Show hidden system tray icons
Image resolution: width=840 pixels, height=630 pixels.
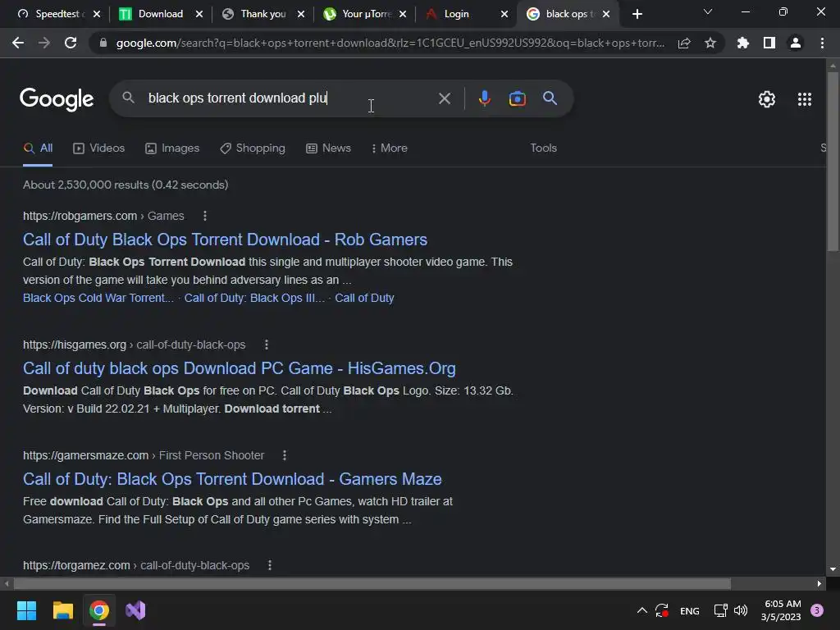click(x=641, y=610)
